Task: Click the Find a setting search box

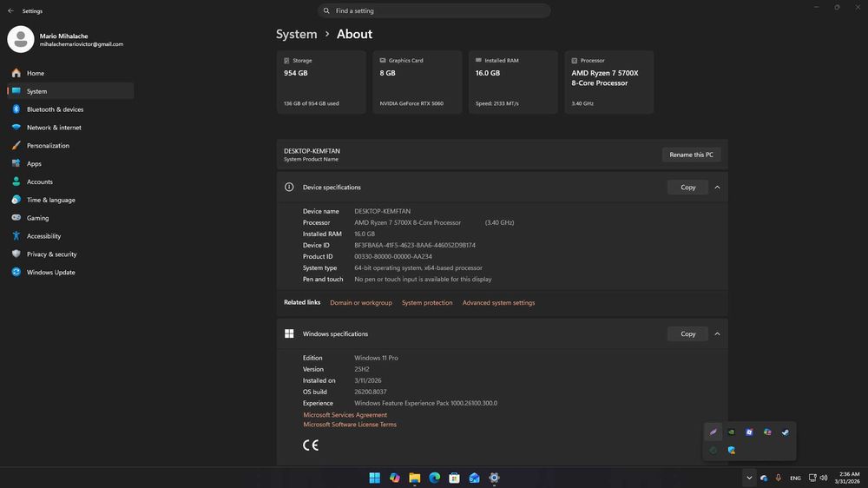Action: point(434,10)
